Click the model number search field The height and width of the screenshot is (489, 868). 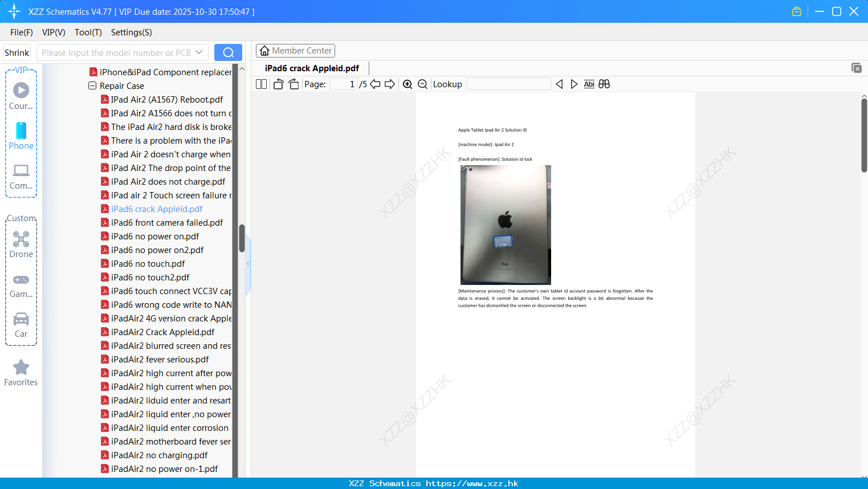click(116, 52)
